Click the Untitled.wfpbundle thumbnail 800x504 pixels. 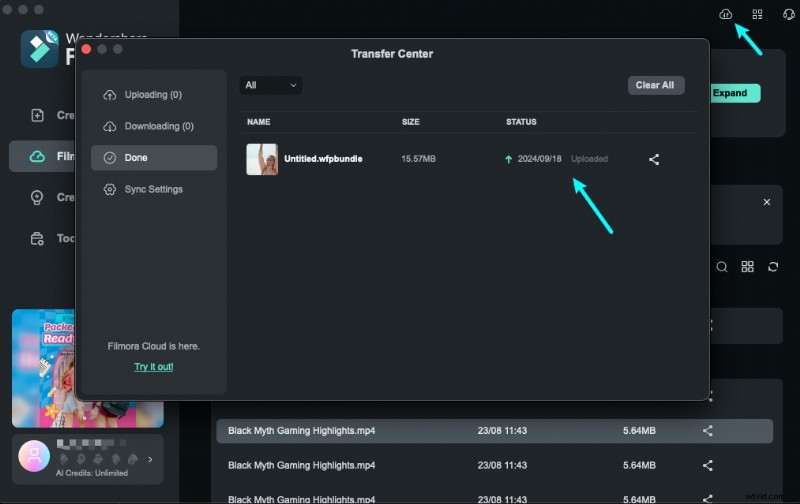[x=262, y=159]
